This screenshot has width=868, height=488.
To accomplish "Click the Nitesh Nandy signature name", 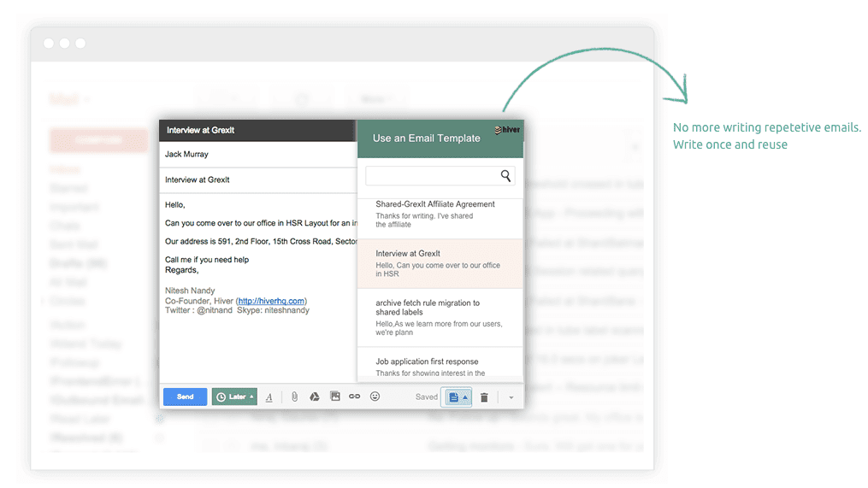I will (x=190, y=291).
